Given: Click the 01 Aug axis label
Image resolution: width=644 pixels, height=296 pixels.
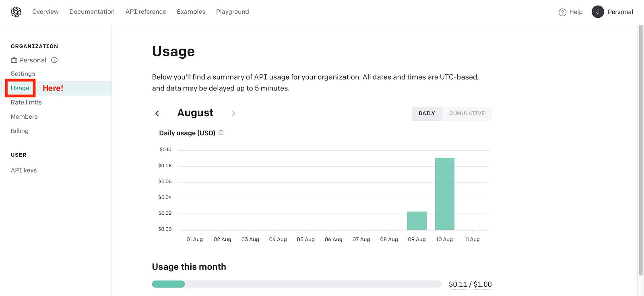Looking at the screenshot, I should pyautogui.click(x=195, y=239).
